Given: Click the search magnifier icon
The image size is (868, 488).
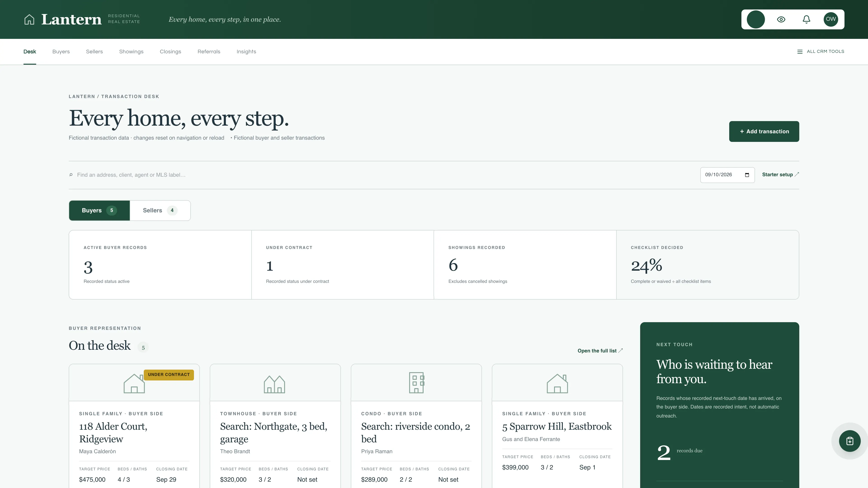Looking at the screenshot, I should pyautogui.click(x=71, y=175).
